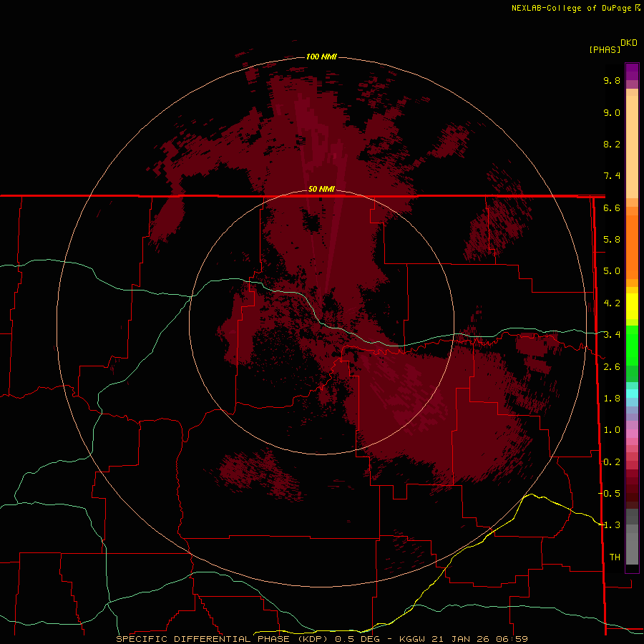This screenshot has height=644, width=644.
Task: Select the 2.6 scale value
Action: (612, 367)
